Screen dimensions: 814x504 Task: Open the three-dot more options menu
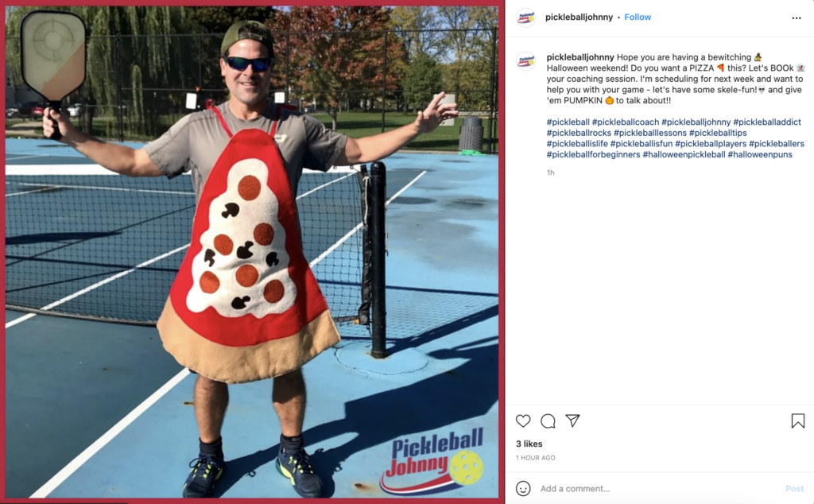pyautogui.click(x=797, y=18)
